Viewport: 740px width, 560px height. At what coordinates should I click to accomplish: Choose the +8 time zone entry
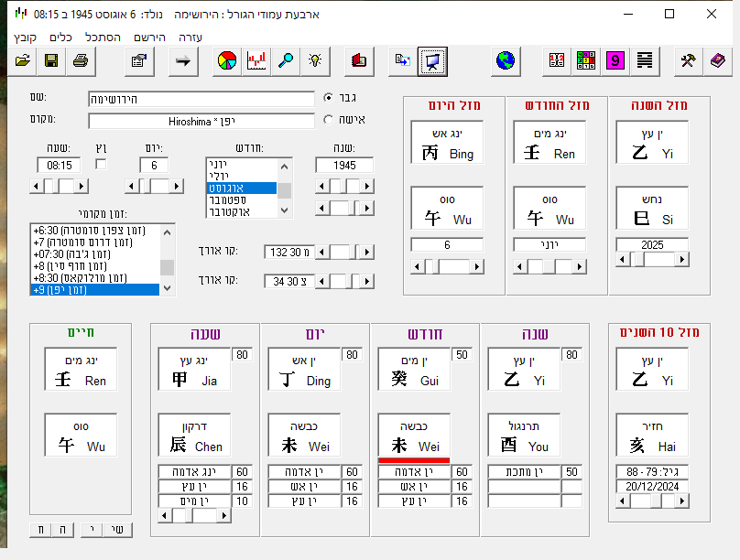pyautogui.click(x=95, y=266)
